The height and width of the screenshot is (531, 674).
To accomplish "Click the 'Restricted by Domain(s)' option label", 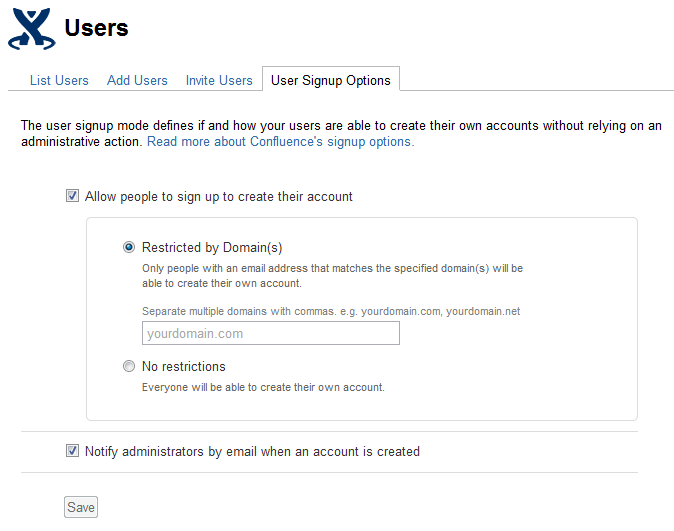I will pyautogui.click(x=212, y=248).
